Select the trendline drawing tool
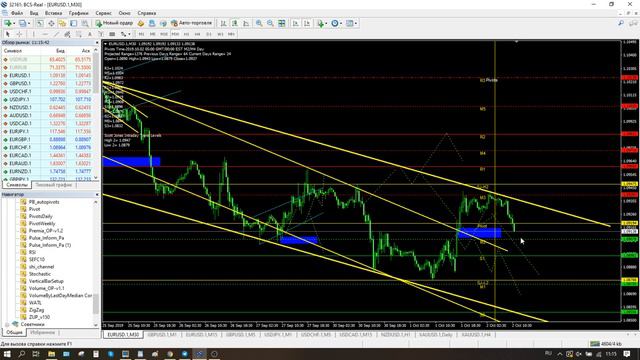 56,34
